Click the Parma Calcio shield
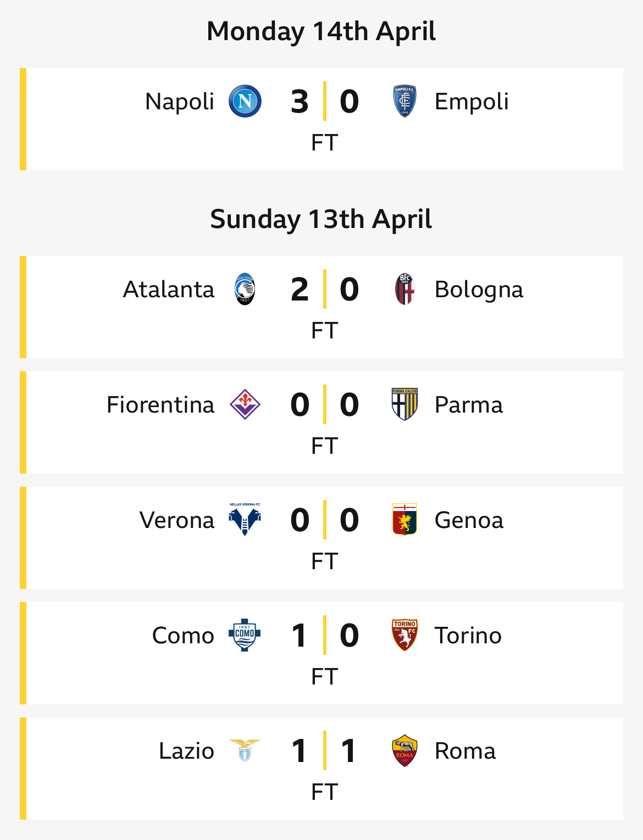Image resolution: width=643 pixels, height=840 pixels. (x=404, y=404)
